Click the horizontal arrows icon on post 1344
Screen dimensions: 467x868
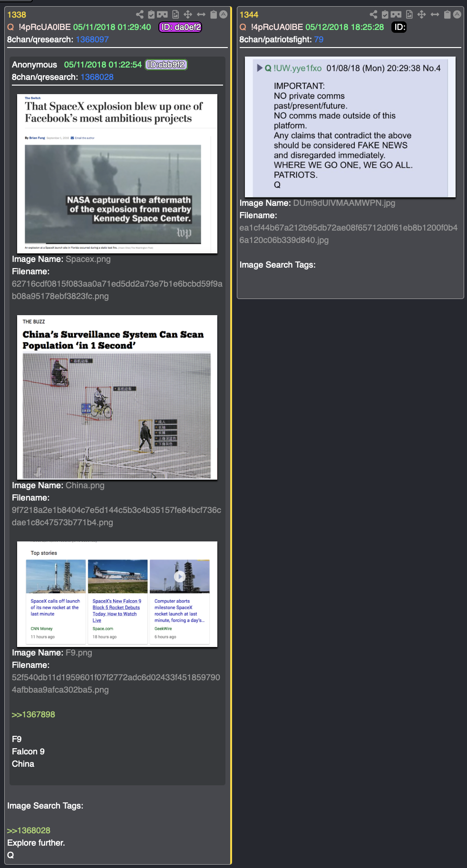(x=435, y=15)
